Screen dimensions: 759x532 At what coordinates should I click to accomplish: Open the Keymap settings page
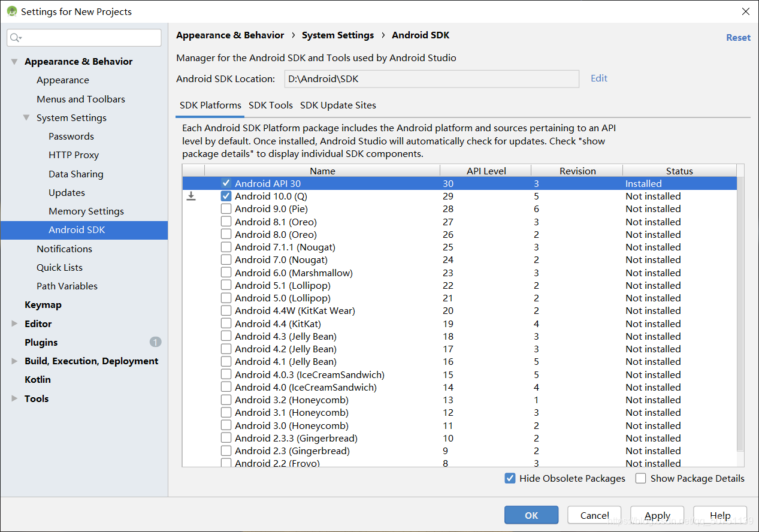[43, 304]
